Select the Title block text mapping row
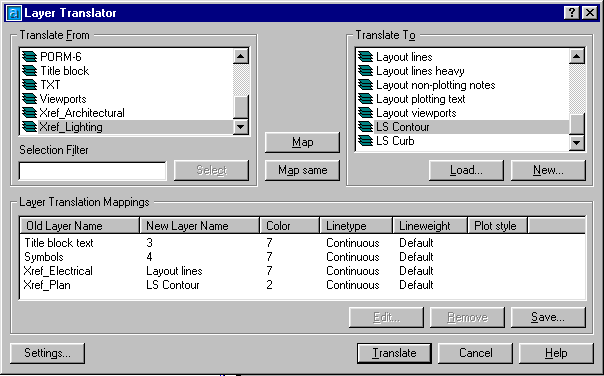This screenshot has height=376, width=604. [x=302, y=243]
